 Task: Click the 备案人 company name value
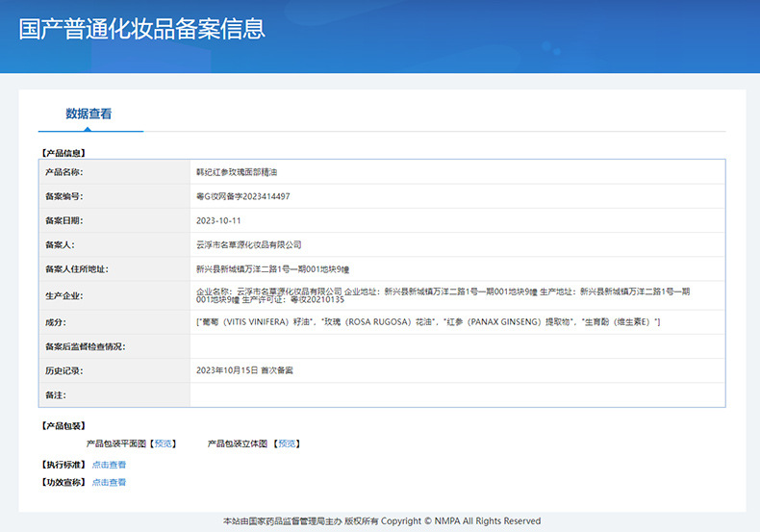pyautogui.click(x=248, y=244)
